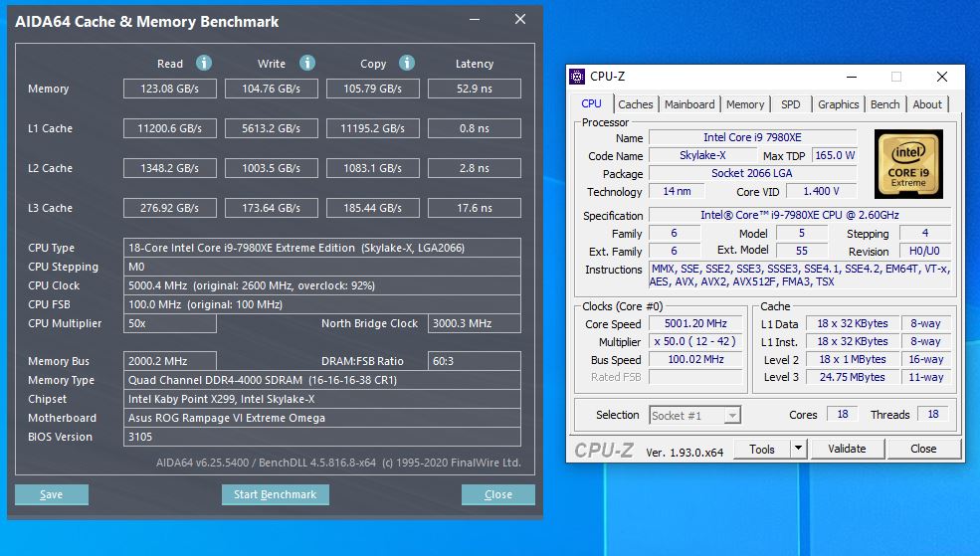Click the Chipset field Intel Kaby Point X299

click(322, 399)
